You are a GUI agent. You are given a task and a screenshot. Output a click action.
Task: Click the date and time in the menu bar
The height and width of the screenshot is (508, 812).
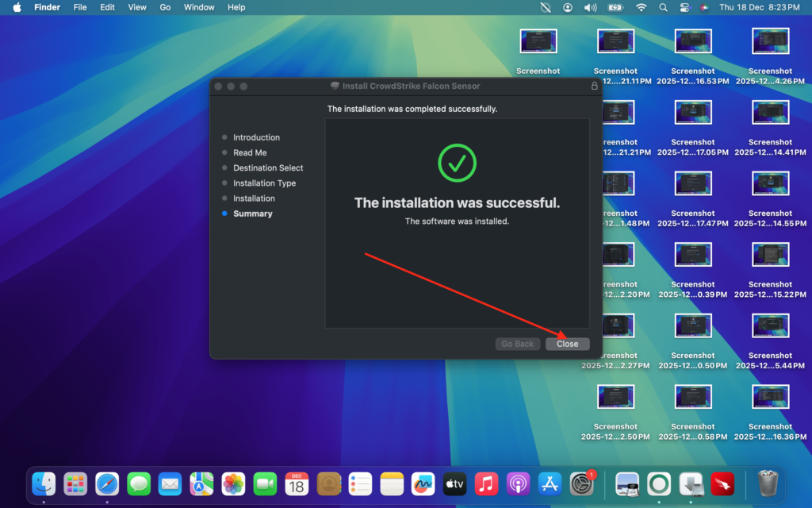[759, 7]
